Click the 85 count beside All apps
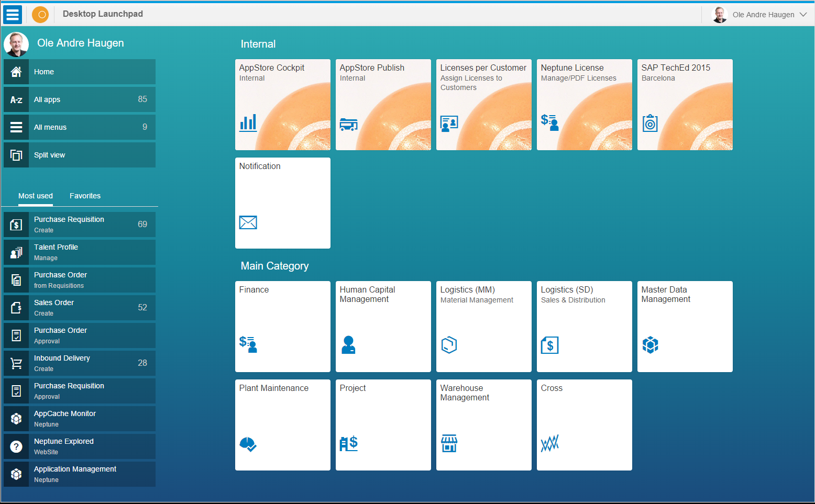Screen dimensions: 815x504 142,99
